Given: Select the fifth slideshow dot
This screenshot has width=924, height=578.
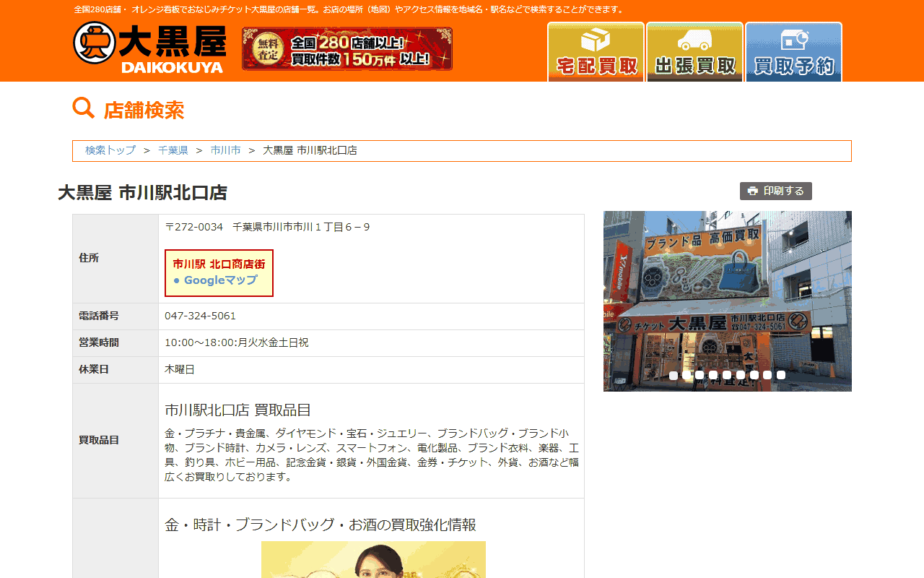Looking at the screenshot, I should pos(727,375).
